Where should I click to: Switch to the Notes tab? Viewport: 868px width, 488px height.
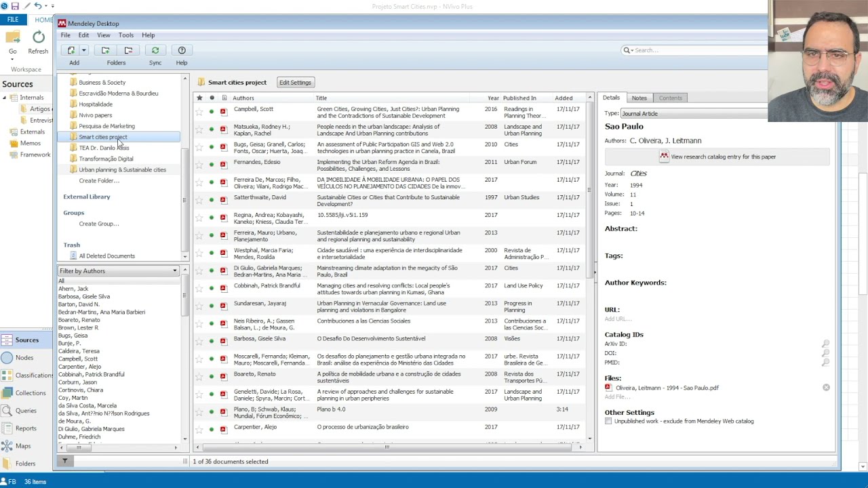point(639,98)
